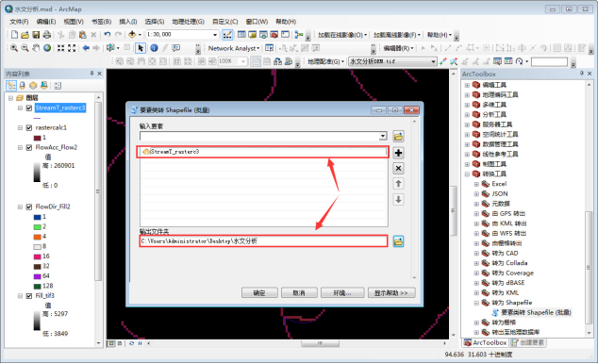Click the output folder path input field
Image resolution: width=598 pixels, height=364 pixels.
(263, 241)
